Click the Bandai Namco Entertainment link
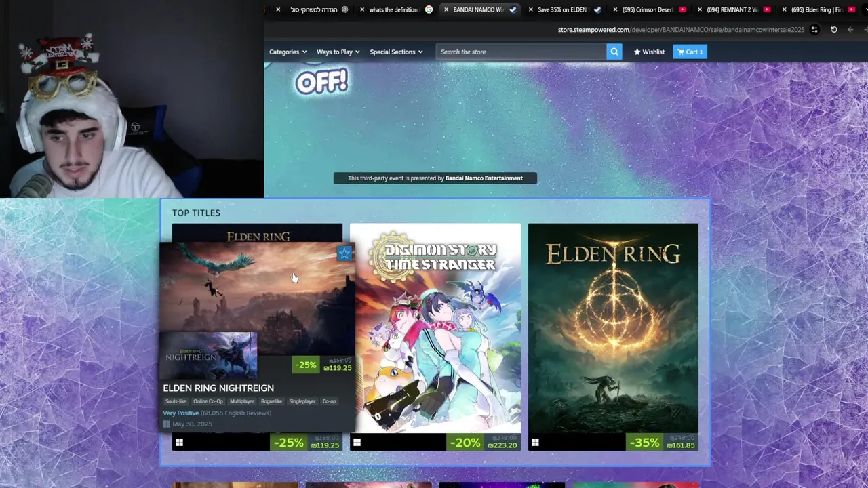Viewport: 868px width, 488px height. point(484,178)
